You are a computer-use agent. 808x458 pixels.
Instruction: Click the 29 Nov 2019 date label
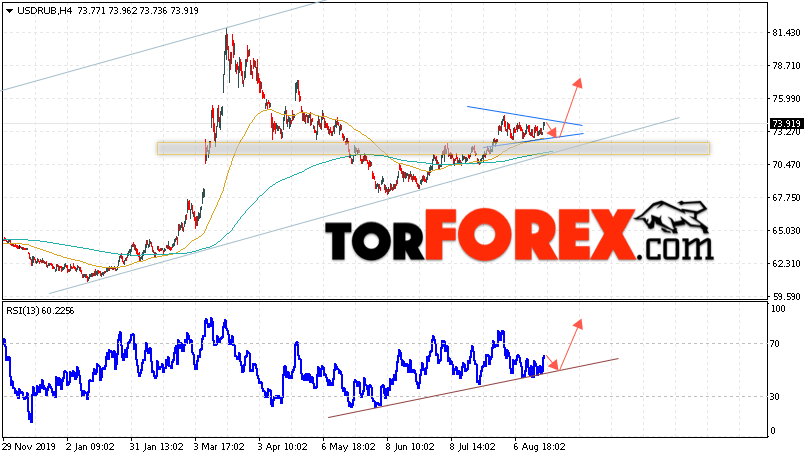(x=30, y=447)
